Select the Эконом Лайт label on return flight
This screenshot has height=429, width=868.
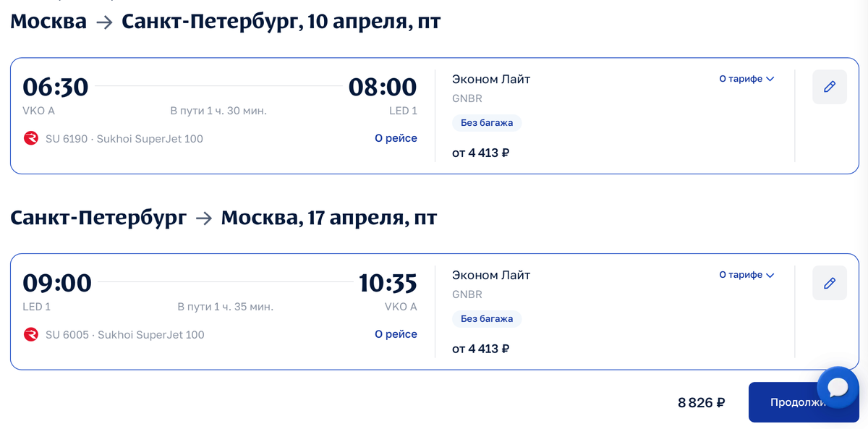[491, 275]
